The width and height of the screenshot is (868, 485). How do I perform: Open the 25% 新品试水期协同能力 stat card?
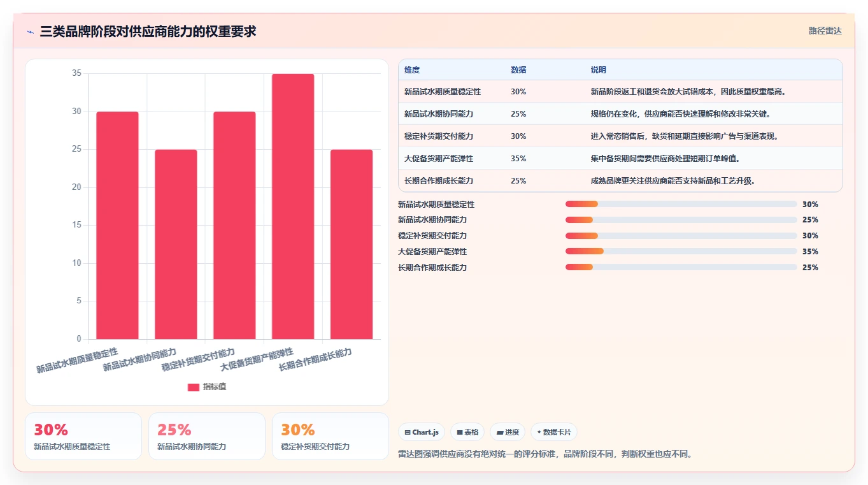(x=207, y=436)
